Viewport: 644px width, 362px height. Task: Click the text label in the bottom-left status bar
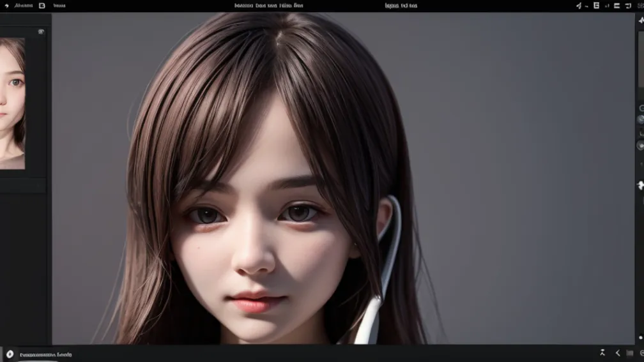pyautogui.click(x=46, y=354)
